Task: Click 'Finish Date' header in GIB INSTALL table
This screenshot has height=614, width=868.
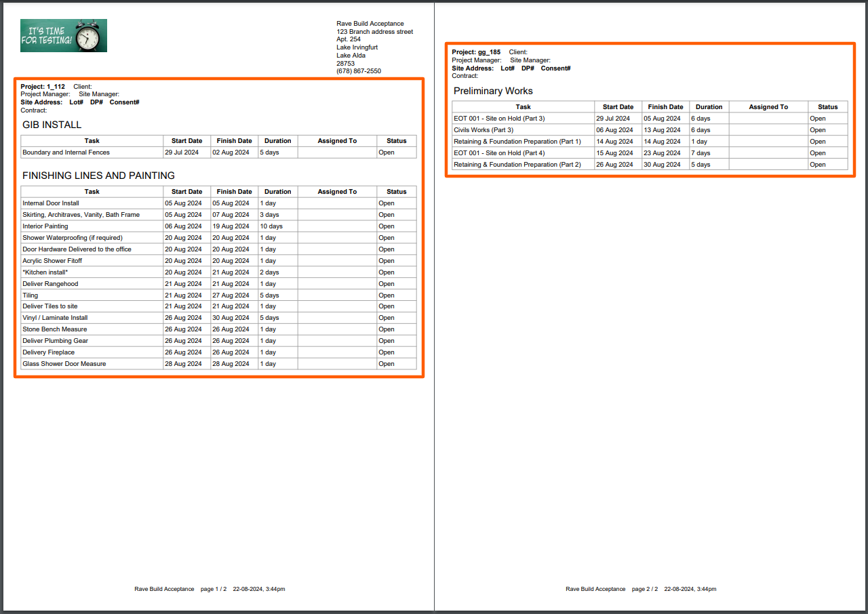Action: coord(234,141)
